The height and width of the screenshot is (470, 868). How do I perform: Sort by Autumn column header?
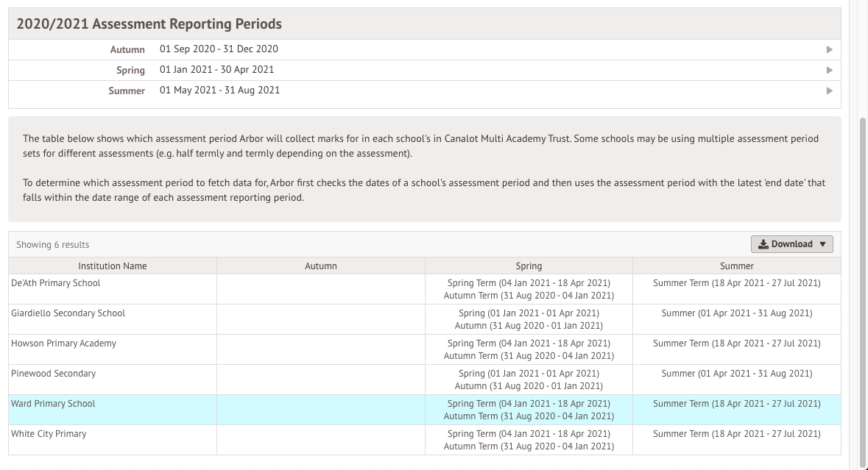[320, 266]
